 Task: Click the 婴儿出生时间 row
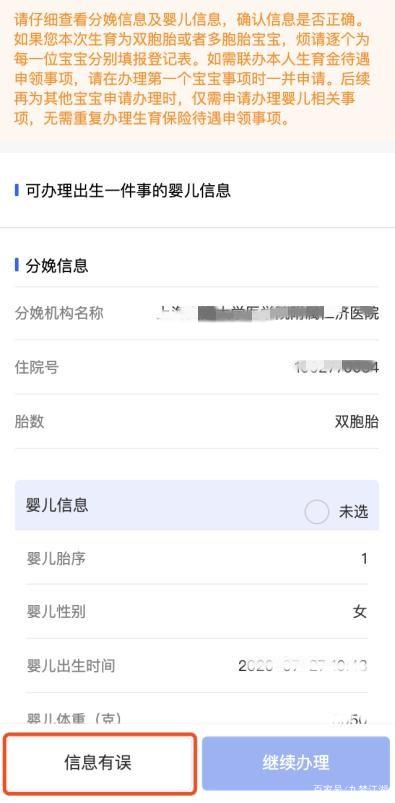click(197, 666)
